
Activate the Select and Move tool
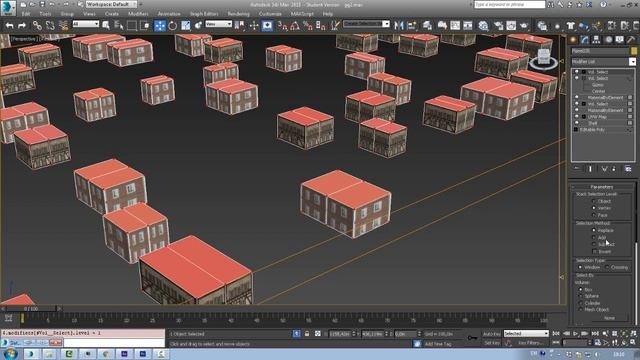pyautogui.click(x=160, y=26)
